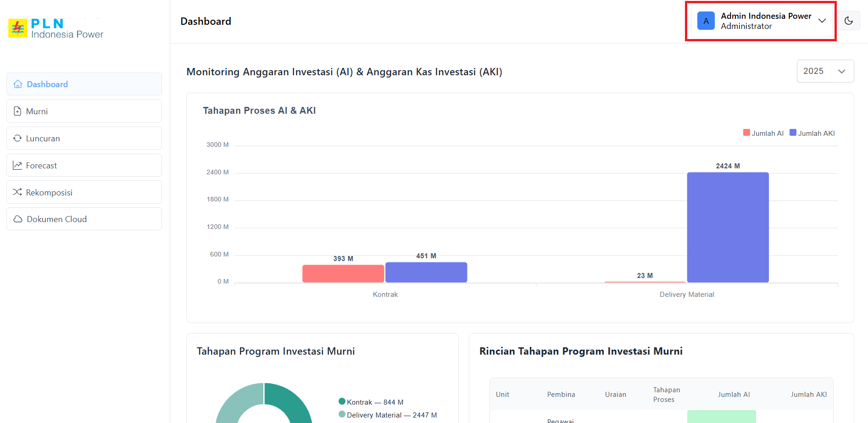Toggle Jumlah AI series in chart legend
Viewport: 868px width, 423px height.
point(763,133)
